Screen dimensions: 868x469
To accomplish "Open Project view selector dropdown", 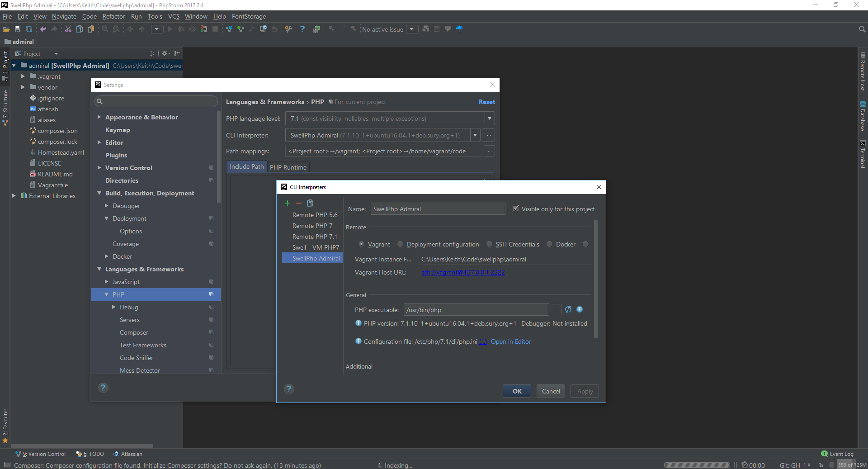I will (56, 54).
